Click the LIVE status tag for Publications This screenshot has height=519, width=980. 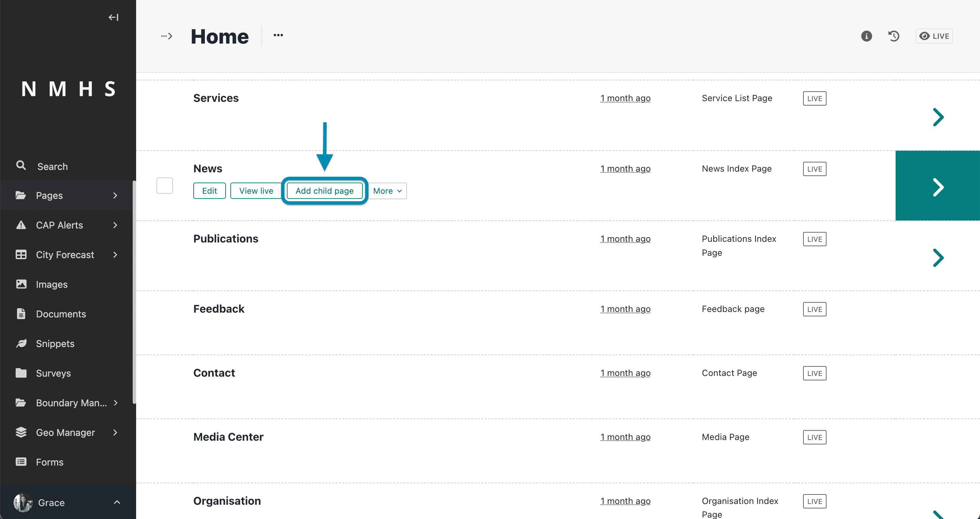tap(815, 239)
